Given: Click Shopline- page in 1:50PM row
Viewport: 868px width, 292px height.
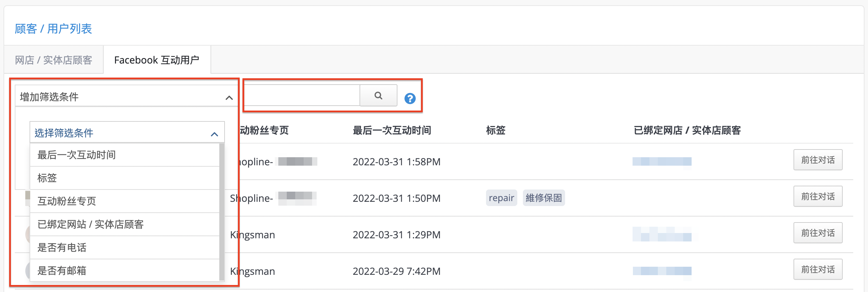Looking at the screenshot, I should coord(252,198).
